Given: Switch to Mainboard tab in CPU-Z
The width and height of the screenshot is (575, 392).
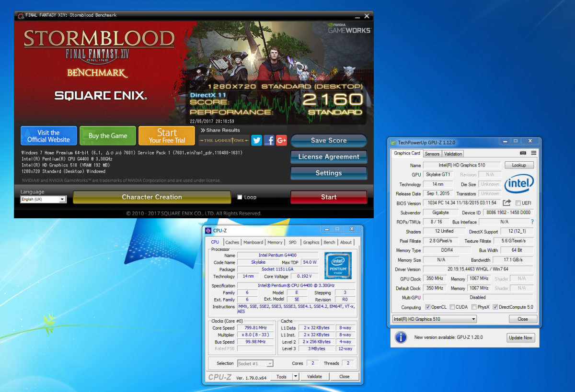Looking at the screenshot, I should 253,242.
